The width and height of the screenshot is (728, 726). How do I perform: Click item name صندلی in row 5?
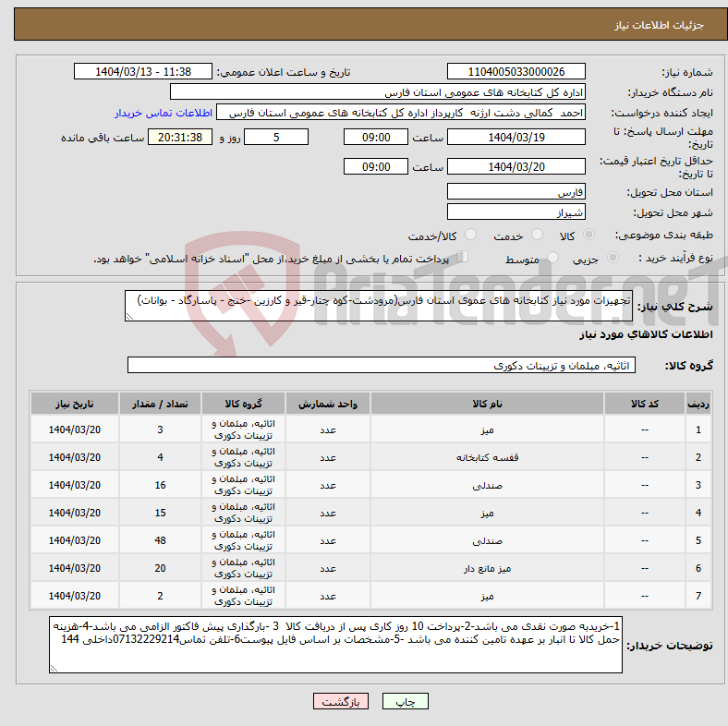[x=487, y=540]
